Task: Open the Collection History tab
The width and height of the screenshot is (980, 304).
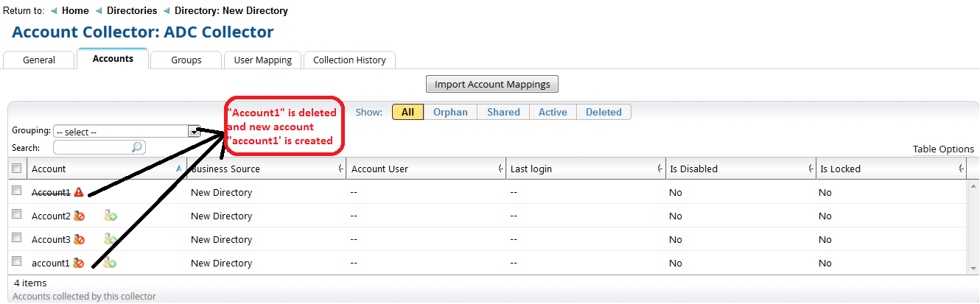Action: [x=349, y=60]
